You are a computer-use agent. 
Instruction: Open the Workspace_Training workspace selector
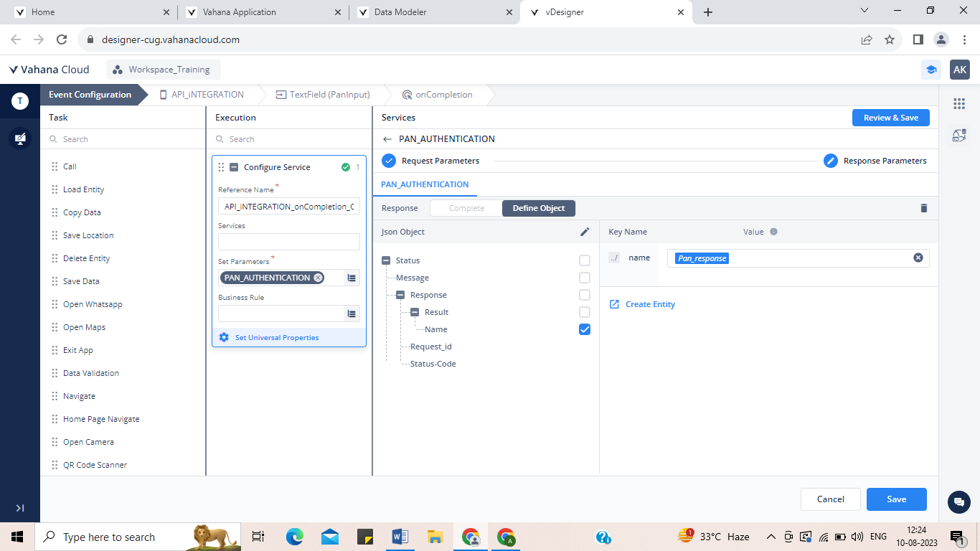click(164, 70)
